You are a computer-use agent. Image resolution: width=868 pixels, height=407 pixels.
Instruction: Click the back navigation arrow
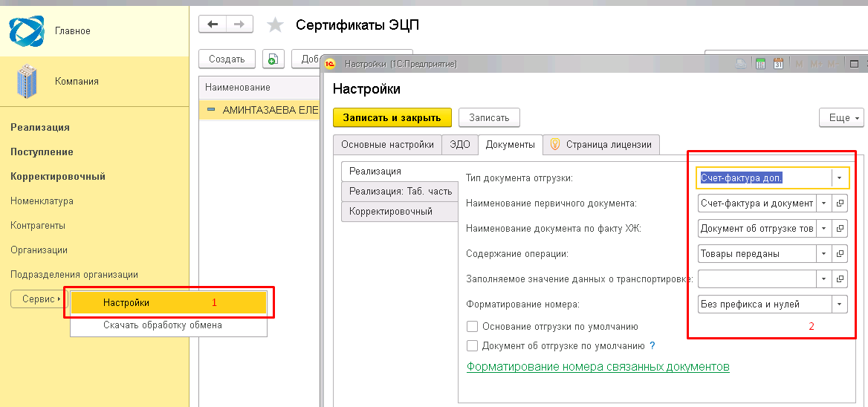click(213, 25)
